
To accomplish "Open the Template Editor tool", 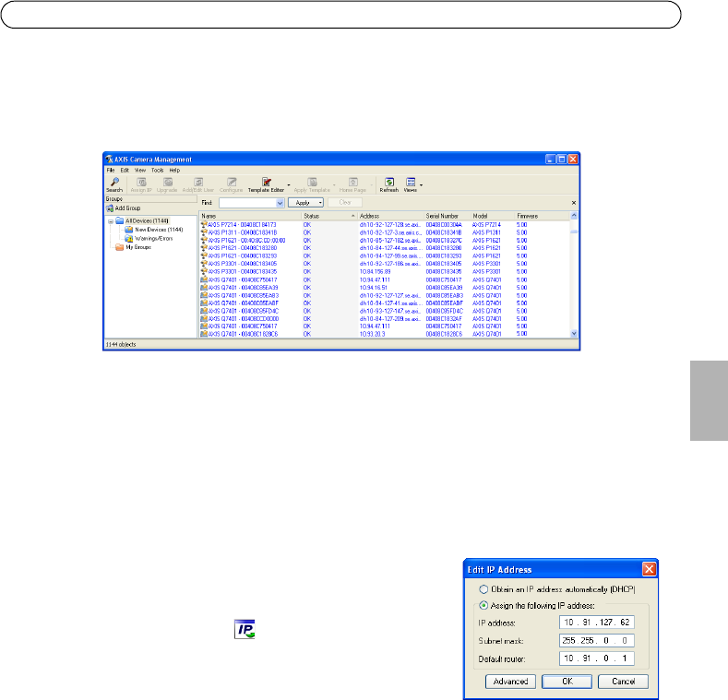I will tap(266, 184).
